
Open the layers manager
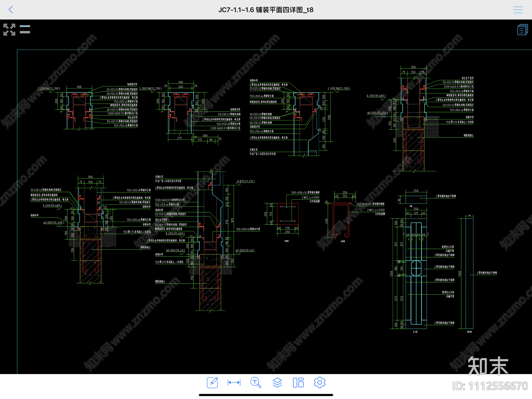(277, 382)
